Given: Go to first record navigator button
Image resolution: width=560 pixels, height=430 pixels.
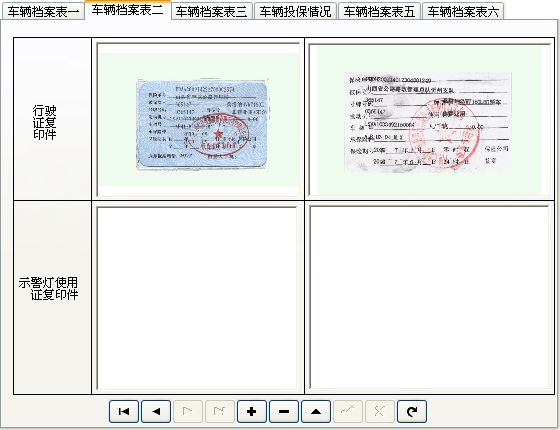Looking at the screenshot, I should pyautogui.click(x=124, y=411).
